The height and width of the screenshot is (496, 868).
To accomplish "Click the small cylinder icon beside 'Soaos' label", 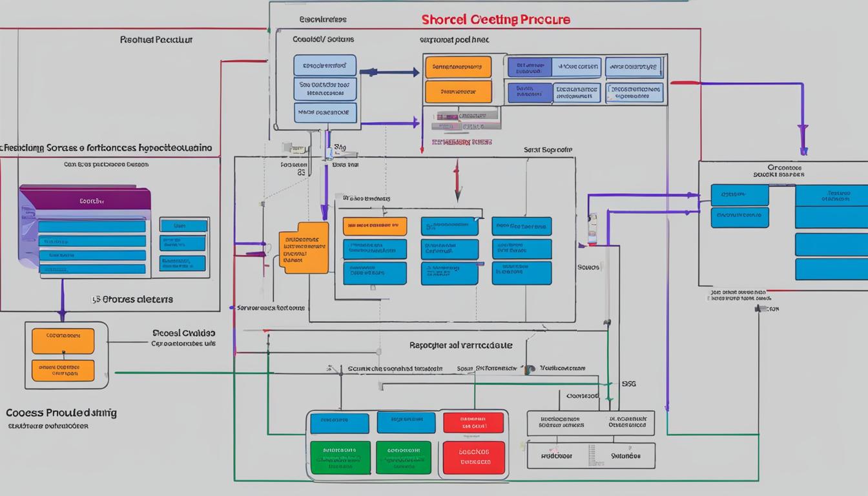I will (x=592, y=229).
